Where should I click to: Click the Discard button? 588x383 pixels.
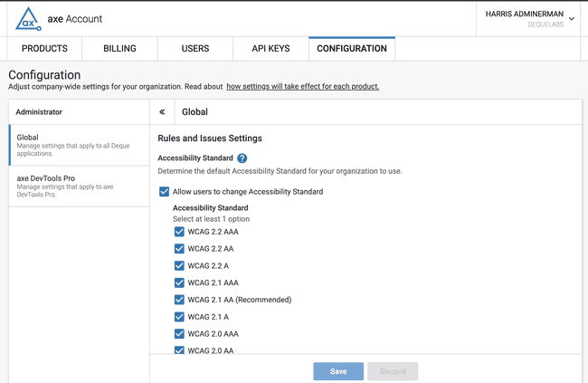393,371
